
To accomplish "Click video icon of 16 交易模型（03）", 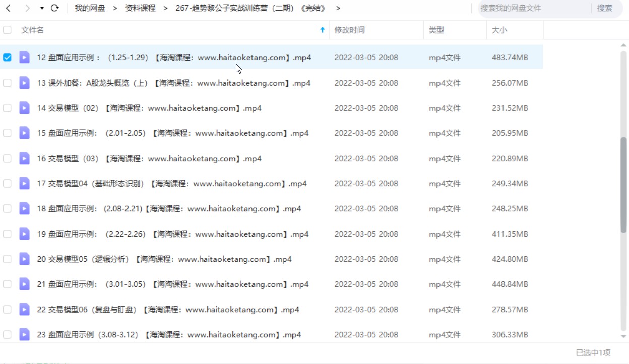I will [x=24, y=158].
